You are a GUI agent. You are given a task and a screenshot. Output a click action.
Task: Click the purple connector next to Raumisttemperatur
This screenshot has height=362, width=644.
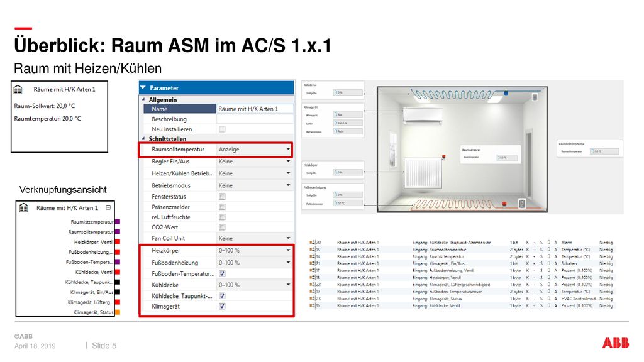(118, 222)
